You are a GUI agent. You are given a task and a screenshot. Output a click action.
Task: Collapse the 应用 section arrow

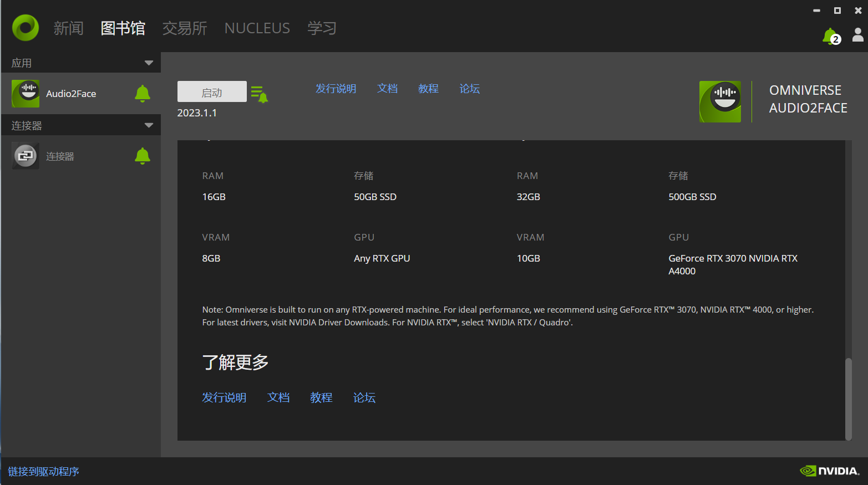pyautogui.click(x=149, y=63)
